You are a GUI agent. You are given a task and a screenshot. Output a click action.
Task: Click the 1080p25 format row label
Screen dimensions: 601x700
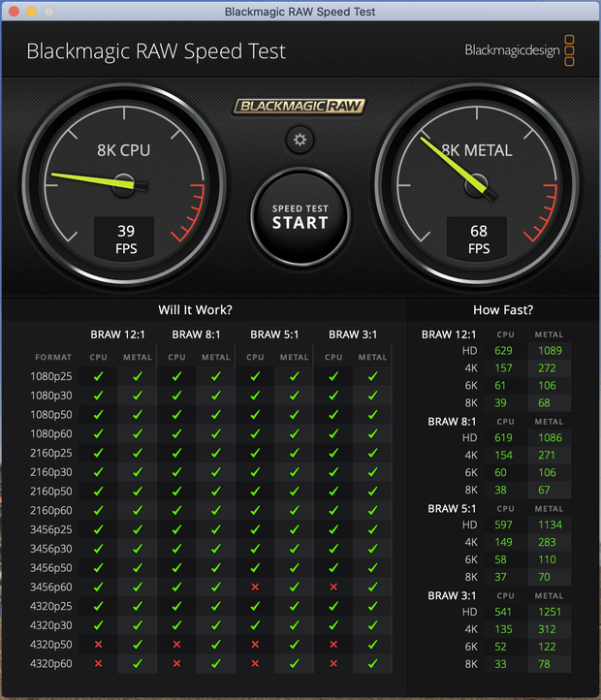point(51,376)
